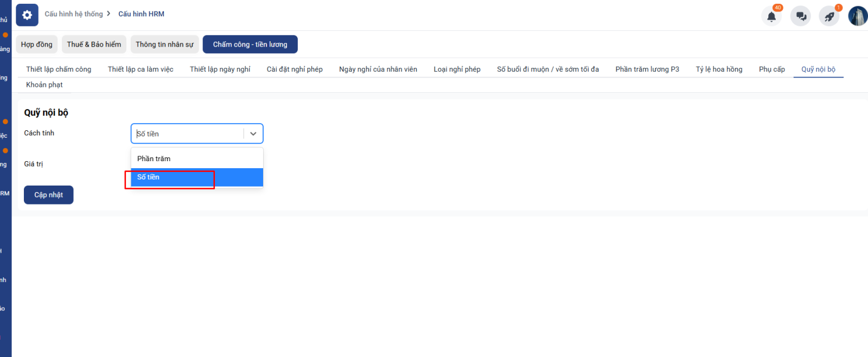Open the Thuế & Bảo hiểm tab
Image resolution: width=868 pixels, height=357 pixels.
coord(94,44)
